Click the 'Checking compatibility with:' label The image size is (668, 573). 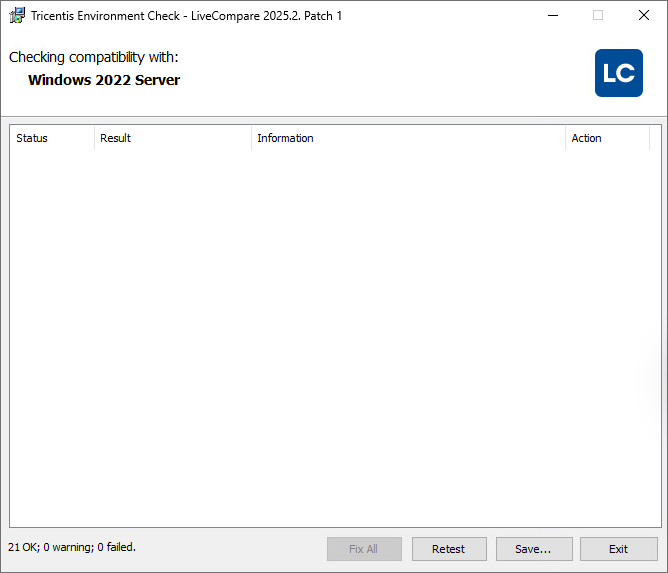tap(93, 57)
